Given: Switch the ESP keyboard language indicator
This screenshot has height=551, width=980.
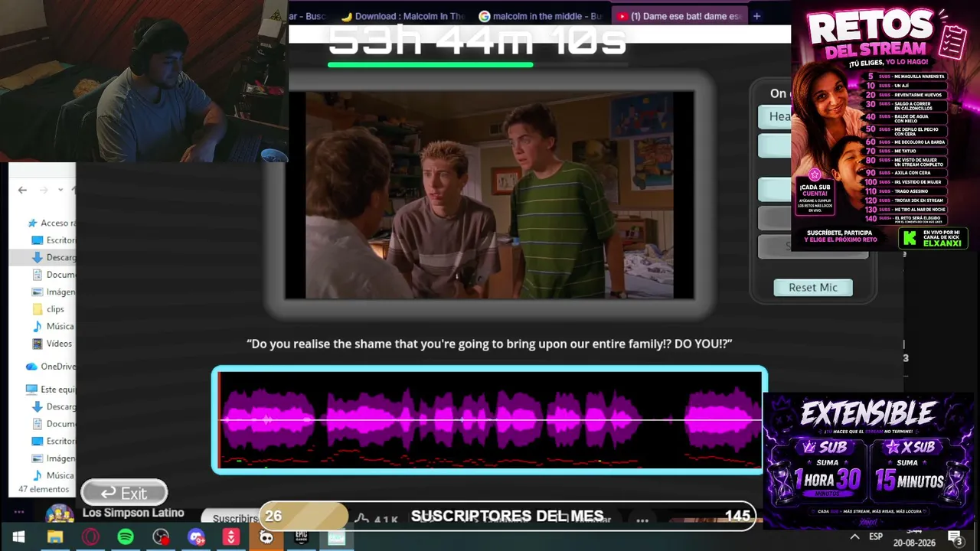Looking at the screenshot, I should tap(875, 537).
